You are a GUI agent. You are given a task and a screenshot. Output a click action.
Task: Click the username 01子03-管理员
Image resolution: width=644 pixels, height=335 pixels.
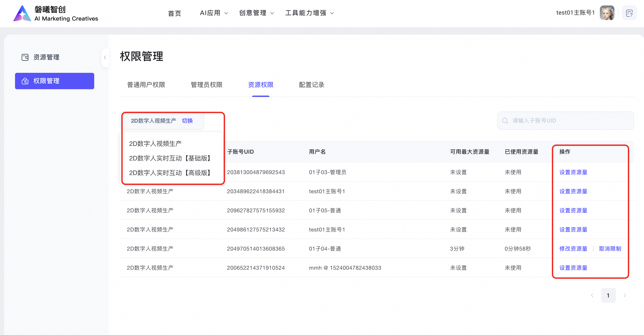(x=327, y=172)
